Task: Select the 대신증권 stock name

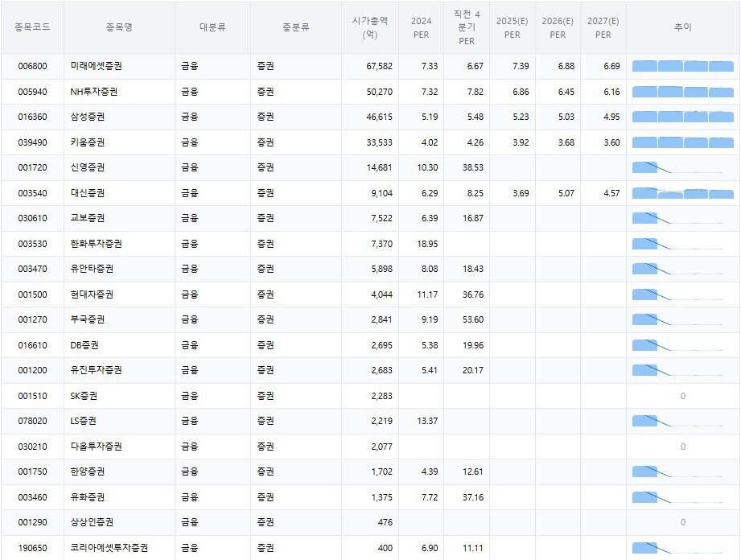Action: 88,193
